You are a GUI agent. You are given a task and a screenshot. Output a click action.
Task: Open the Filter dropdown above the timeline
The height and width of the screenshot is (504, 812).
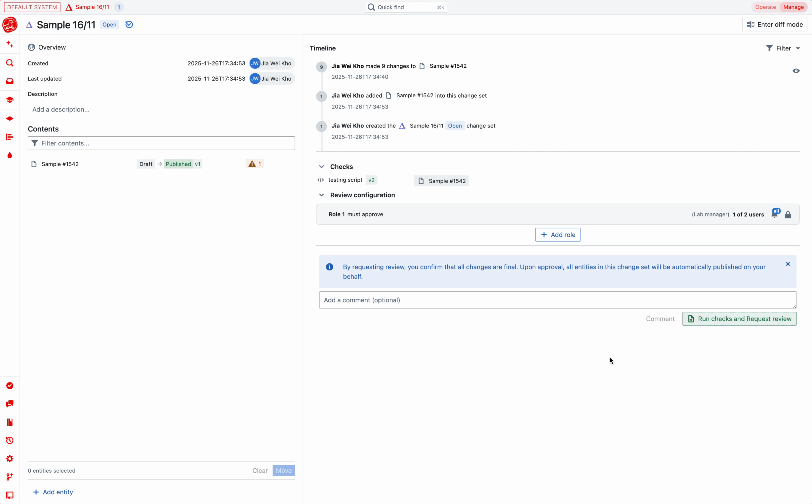coord(783,48)
